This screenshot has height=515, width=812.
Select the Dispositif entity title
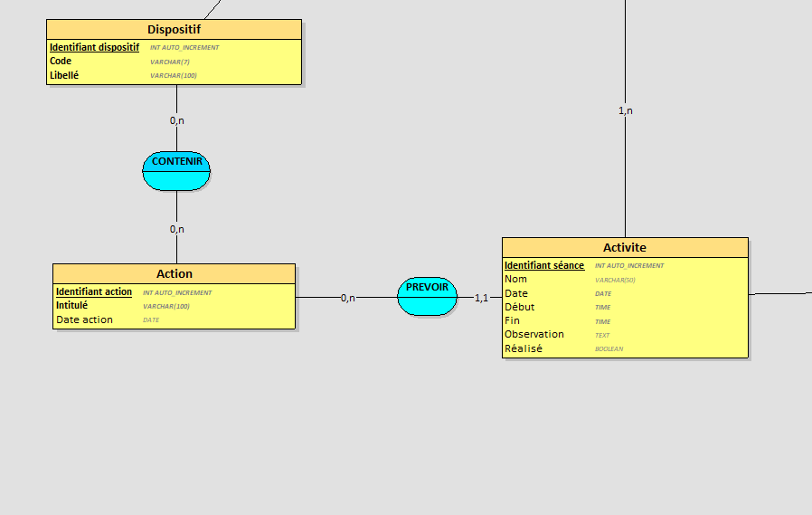click(x=174, y=29)
